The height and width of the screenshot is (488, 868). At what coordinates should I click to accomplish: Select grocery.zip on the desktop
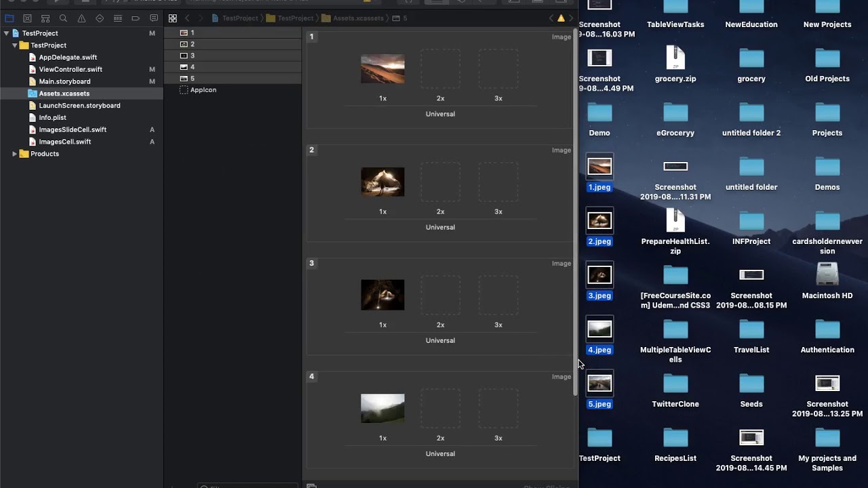675,64
